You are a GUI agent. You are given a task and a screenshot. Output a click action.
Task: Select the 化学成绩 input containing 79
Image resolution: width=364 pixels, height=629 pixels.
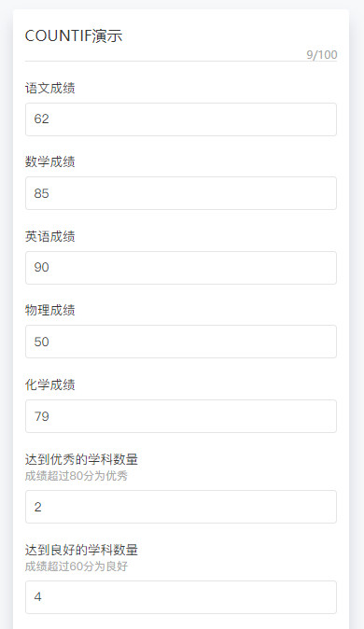(x=181, y=416)
